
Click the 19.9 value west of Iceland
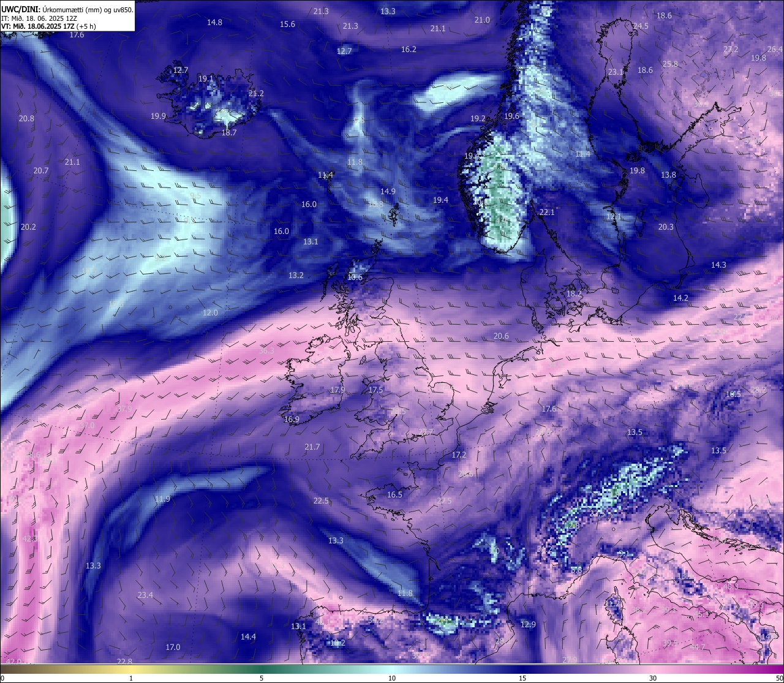(x=158, y=116)
